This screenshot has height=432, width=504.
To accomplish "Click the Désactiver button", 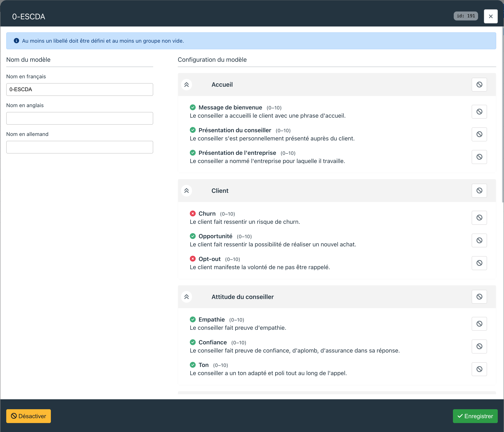I will [x=28, y=416].
